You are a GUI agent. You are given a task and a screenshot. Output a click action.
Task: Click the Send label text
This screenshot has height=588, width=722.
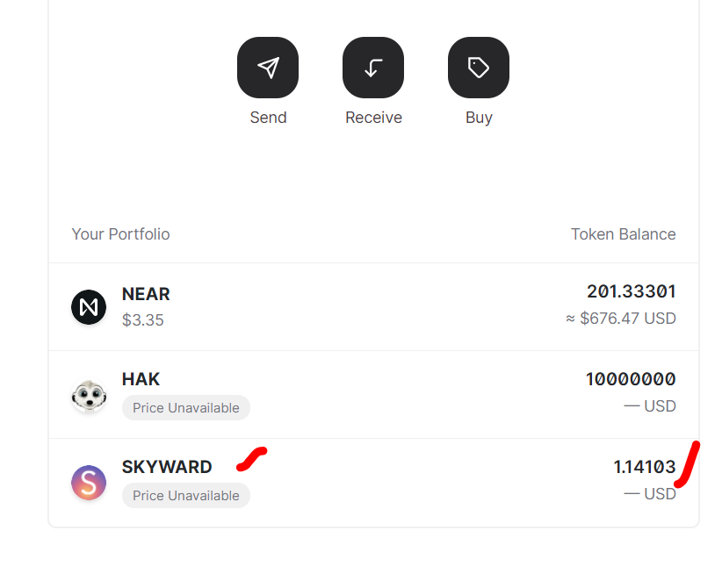tap(268, 118)
